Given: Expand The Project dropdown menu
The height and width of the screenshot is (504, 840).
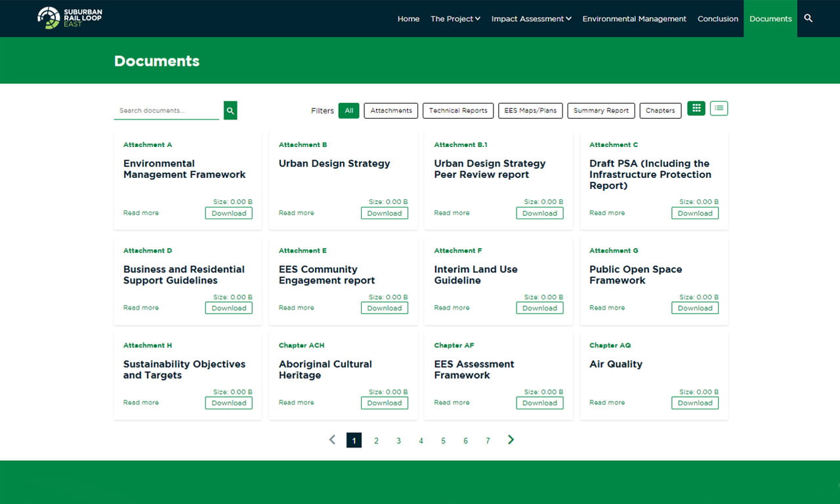Looking at the screenshot, I should pyautogui.click(x=455, y=18).
